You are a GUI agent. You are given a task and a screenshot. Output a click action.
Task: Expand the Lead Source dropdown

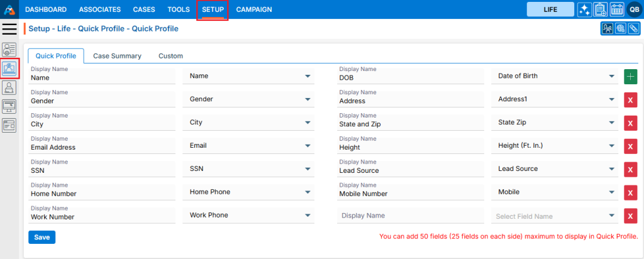tap(611, 169)
